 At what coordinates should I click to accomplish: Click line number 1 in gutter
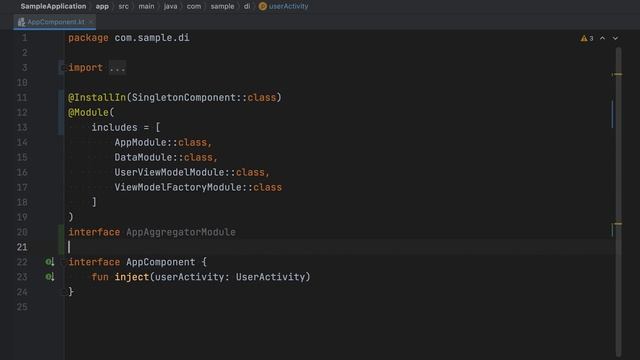tap(24, 38)
